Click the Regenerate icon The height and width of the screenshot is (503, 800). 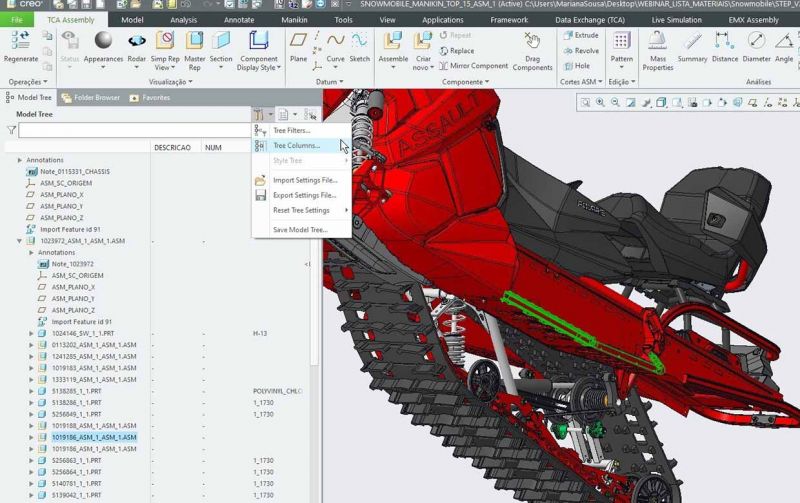(x=20, y=41)
